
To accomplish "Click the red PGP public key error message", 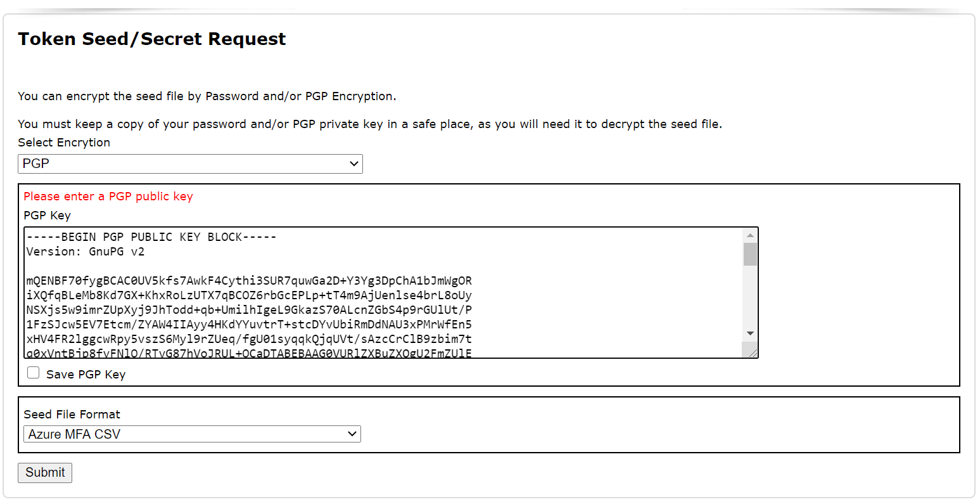I will point(108,197).
